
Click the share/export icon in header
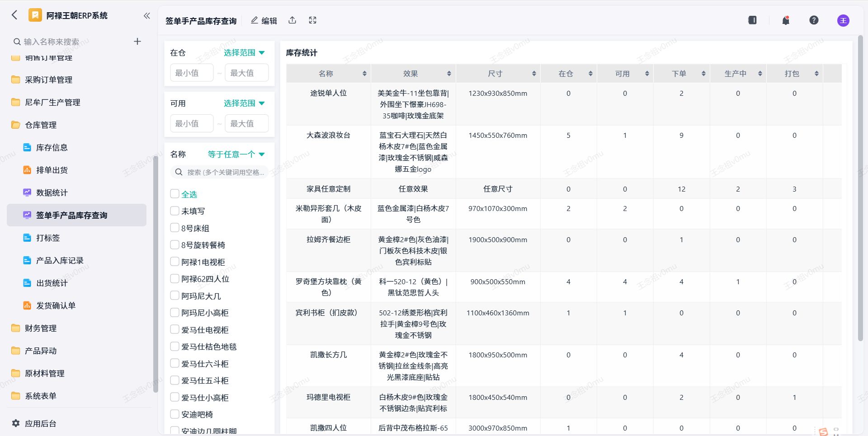tap(292, 20)
